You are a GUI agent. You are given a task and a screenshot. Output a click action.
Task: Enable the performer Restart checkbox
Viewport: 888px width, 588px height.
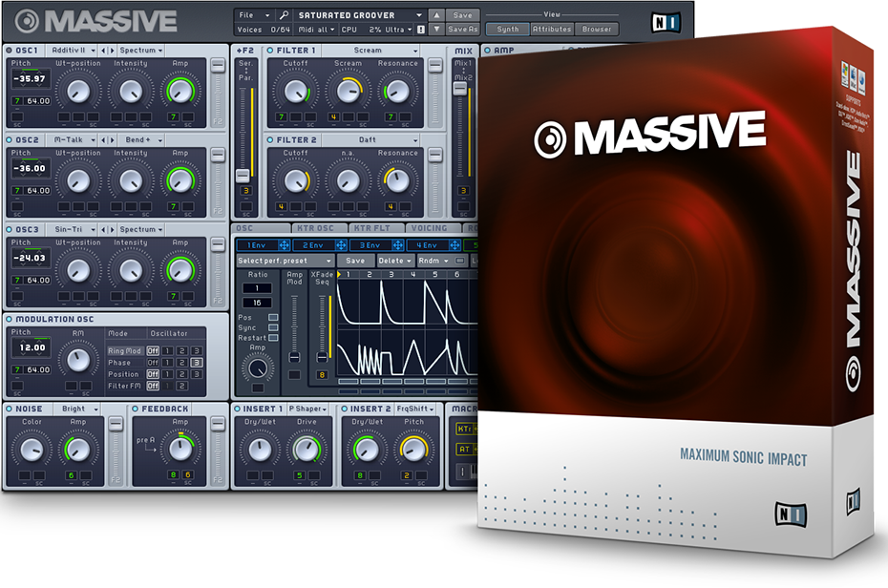[x=273, y=338]
